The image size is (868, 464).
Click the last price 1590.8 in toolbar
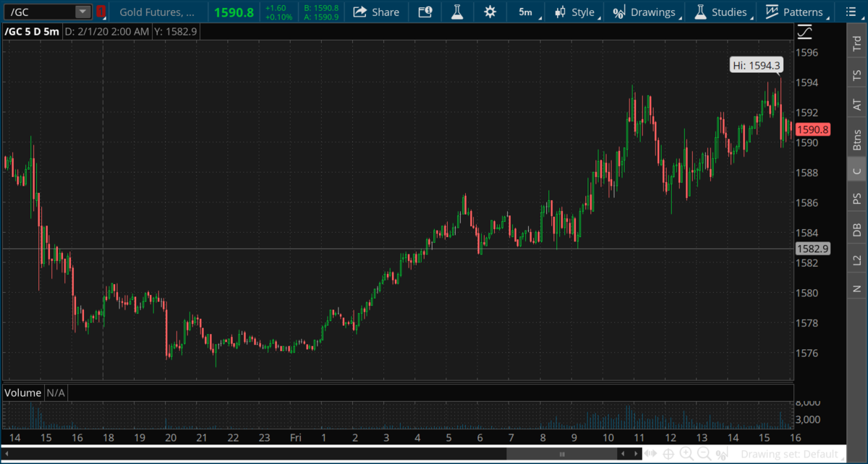coord(234,12)
